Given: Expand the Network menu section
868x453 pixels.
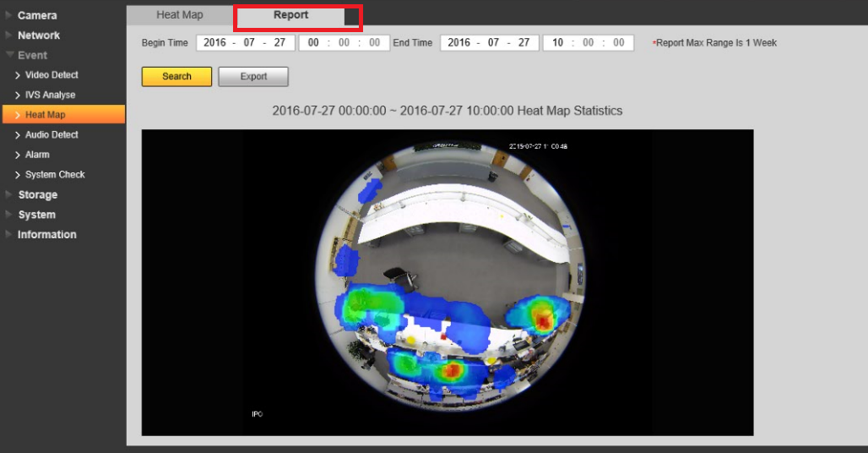Looking at the screenshot, I should coord(39,35).
